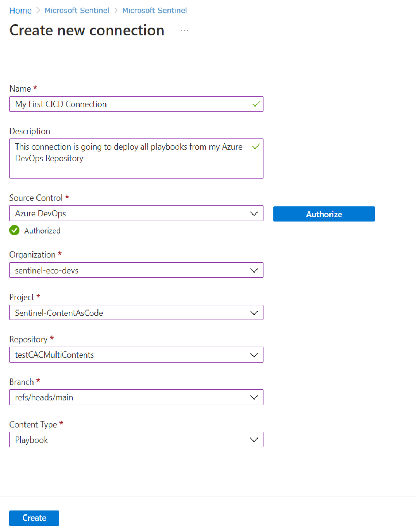
Task: Click the chevron on Source Control field
Action: click(x=254, y=213)
